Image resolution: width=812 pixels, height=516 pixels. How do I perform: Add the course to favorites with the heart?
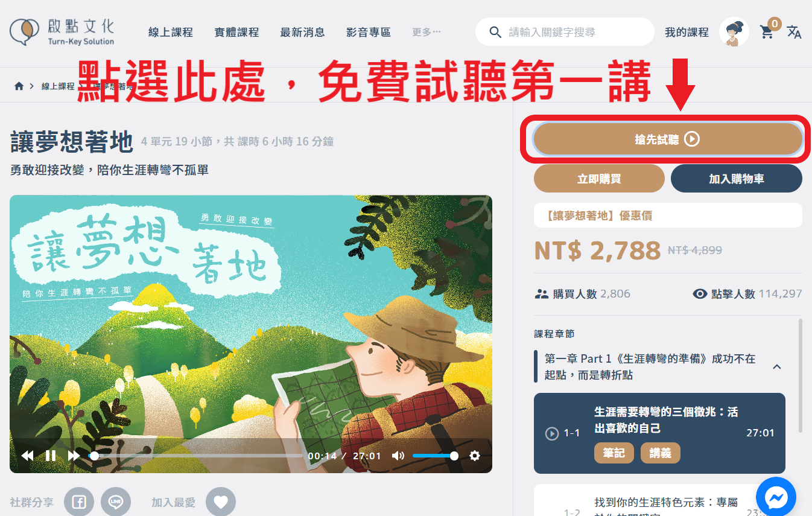(x=221, y=502)
